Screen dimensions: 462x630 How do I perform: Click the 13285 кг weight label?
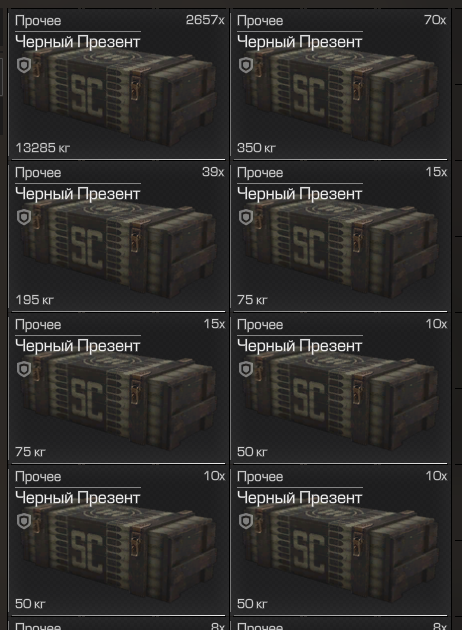click(43, 148)
